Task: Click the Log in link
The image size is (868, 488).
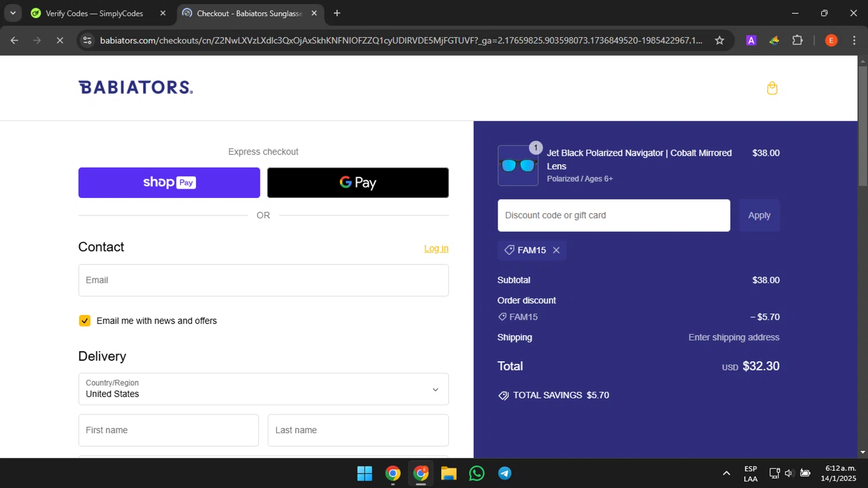Action: [x=436, y=248]
